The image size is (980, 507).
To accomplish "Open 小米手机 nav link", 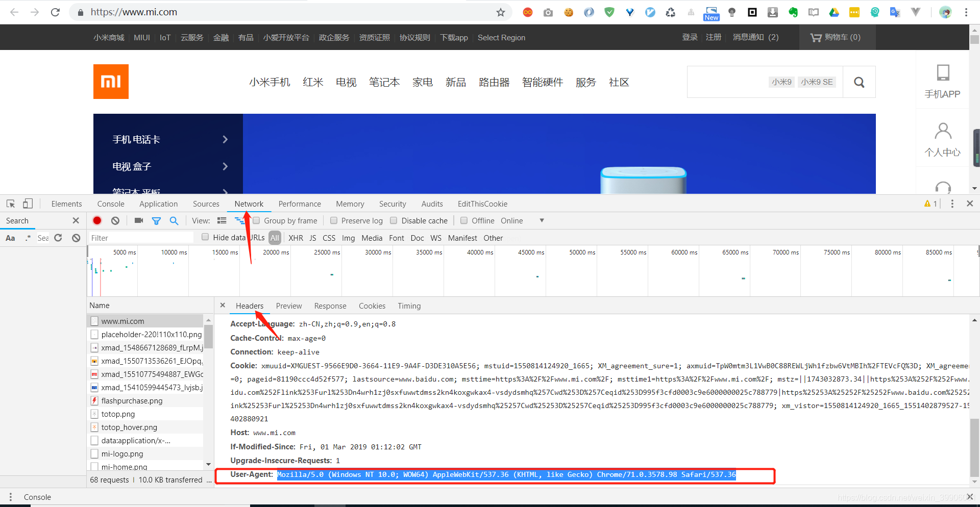I will point(269,82).
